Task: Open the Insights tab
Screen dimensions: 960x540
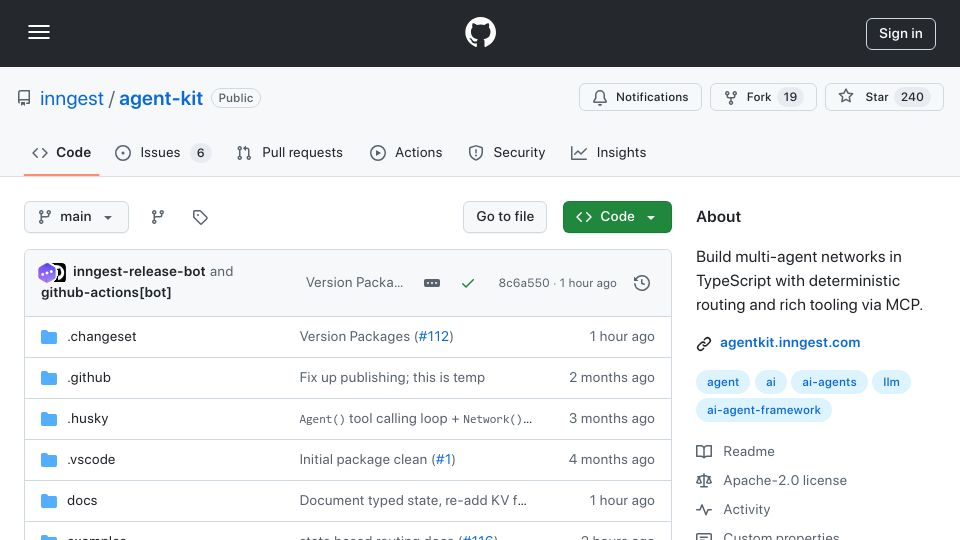Action: click(x=608, y=152)
